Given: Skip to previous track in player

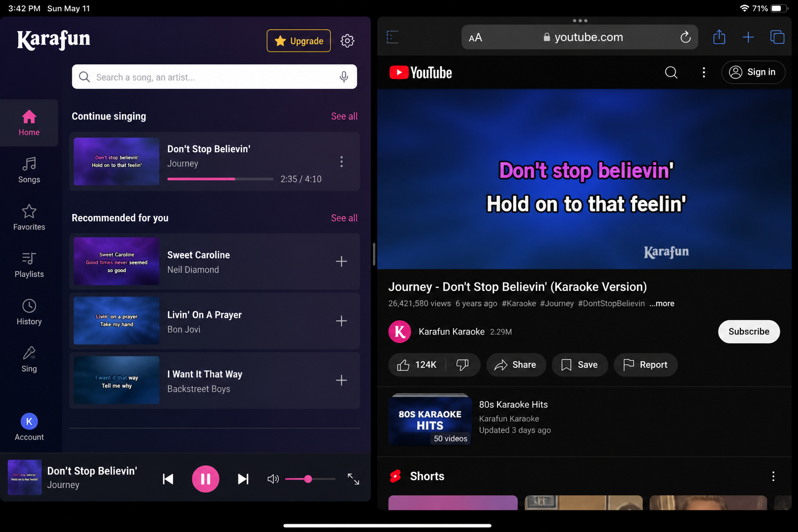Looking at the screenshot, I should pos(168,479).
